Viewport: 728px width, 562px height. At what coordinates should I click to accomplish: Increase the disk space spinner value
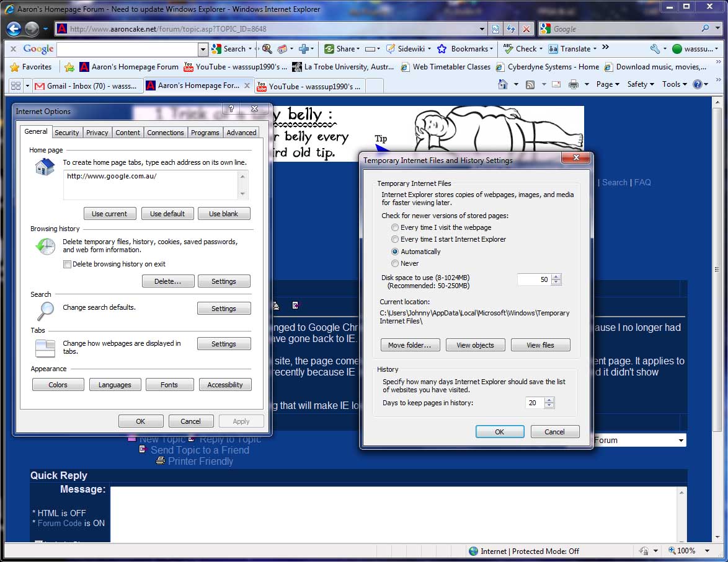pyautogui.click(x=556, y=276)
